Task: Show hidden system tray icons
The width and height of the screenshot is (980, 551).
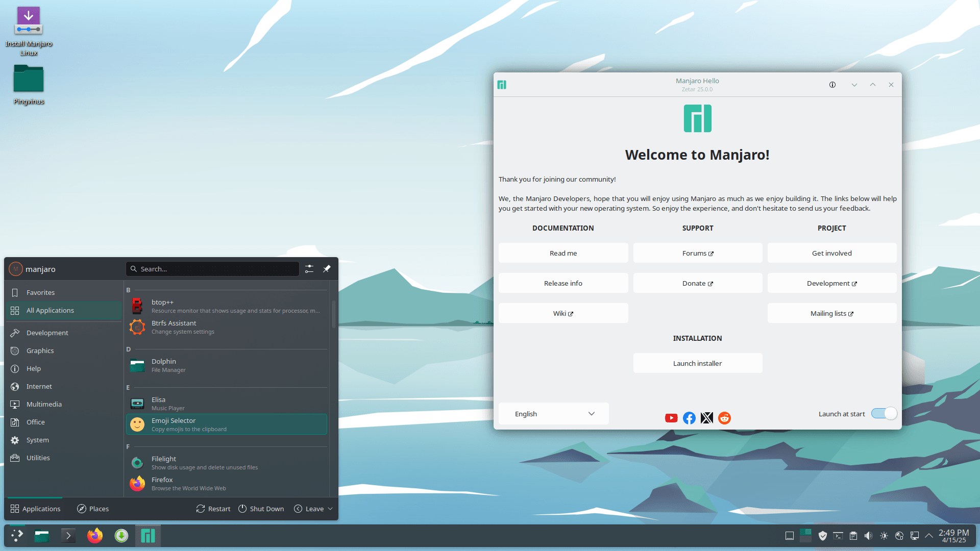Action: click(929, 536)
